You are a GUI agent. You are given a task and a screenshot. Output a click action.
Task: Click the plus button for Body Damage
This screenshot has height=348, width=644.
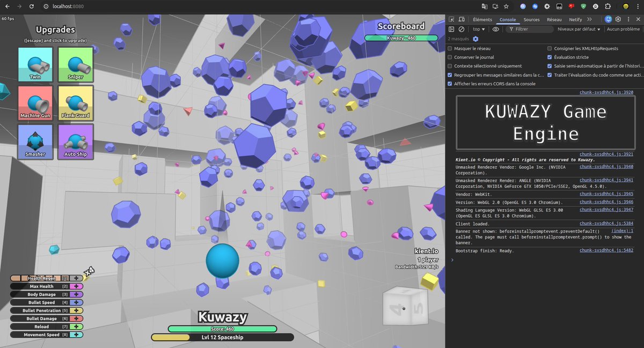pos(77,294)
